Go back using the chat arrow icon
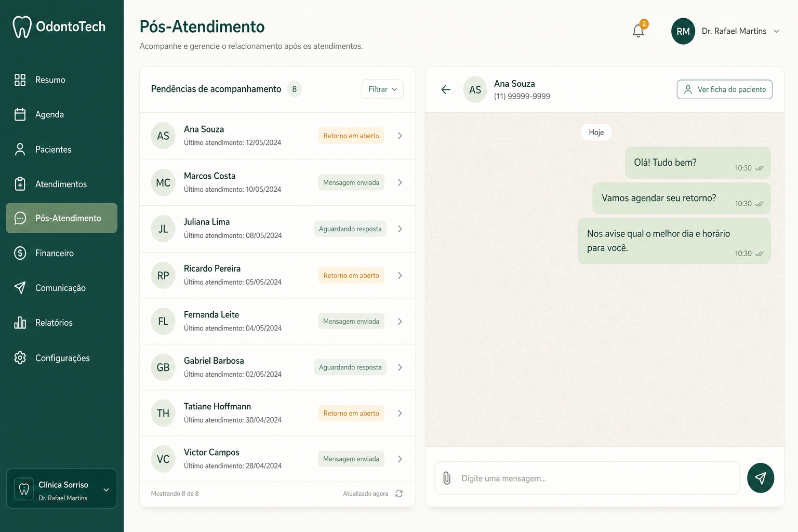This screenshot has width=798, height=532. click(446, 89)
